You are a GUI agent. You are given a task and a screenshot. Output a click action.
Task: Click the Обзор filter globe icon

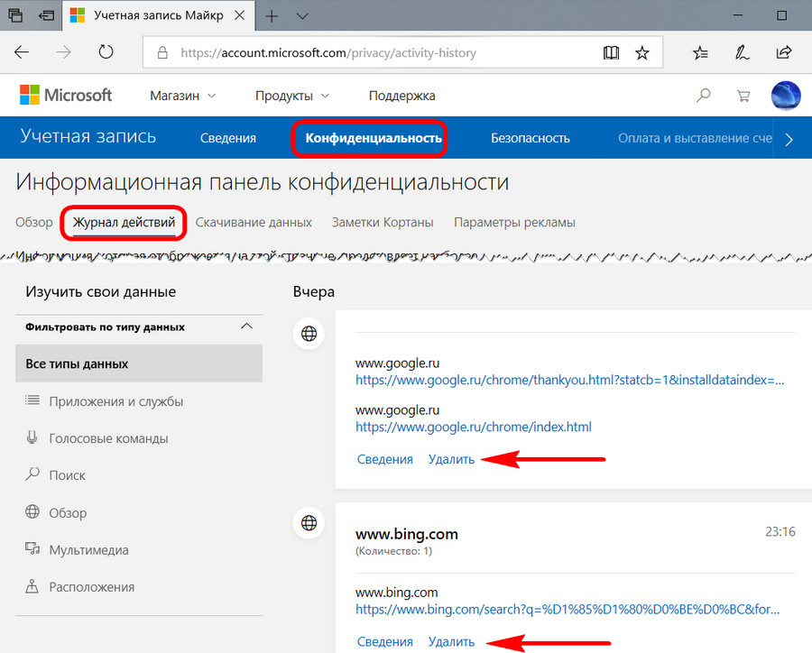tap(32, 511)
